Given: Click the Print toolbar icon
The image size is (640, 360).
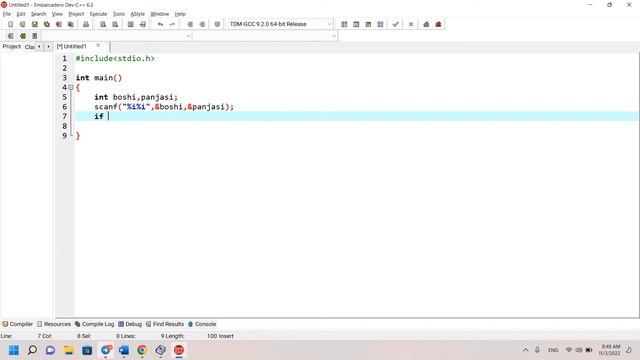Looking at the screenshot, I should tap(86, 24).
